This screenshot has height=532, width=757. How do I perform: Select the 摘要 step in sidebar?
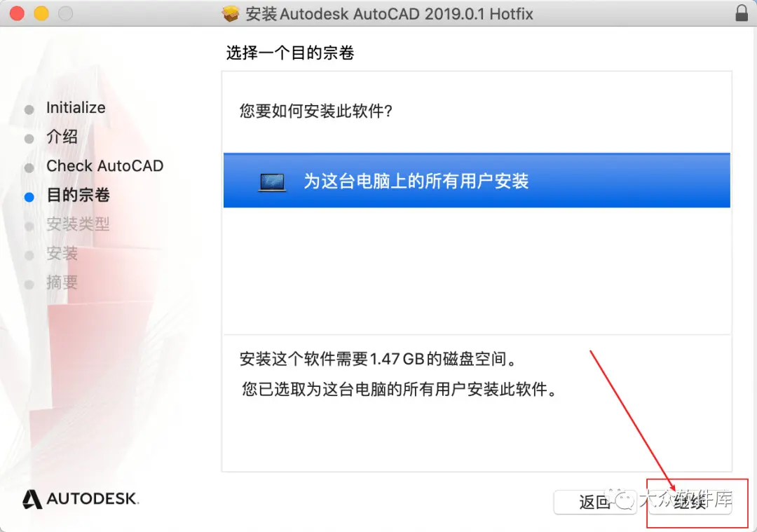point(62,282)
